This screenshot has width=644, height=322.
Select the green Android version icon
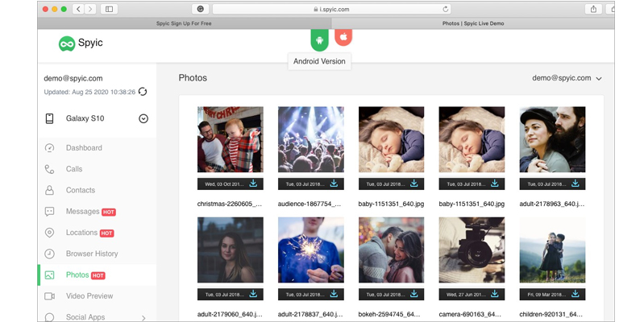click(x=319, y=40)
